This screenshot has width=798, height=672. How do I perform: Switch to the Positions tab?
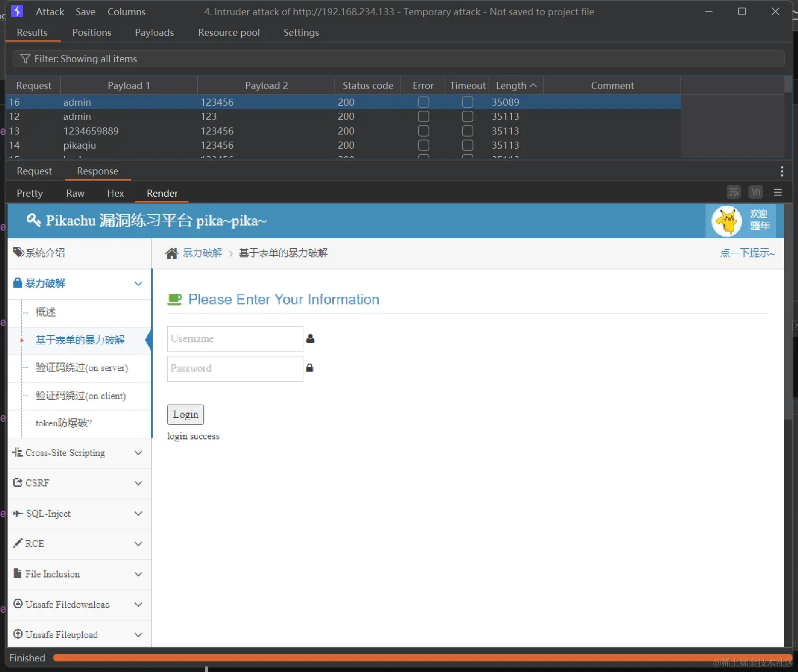tap(92, 32)
